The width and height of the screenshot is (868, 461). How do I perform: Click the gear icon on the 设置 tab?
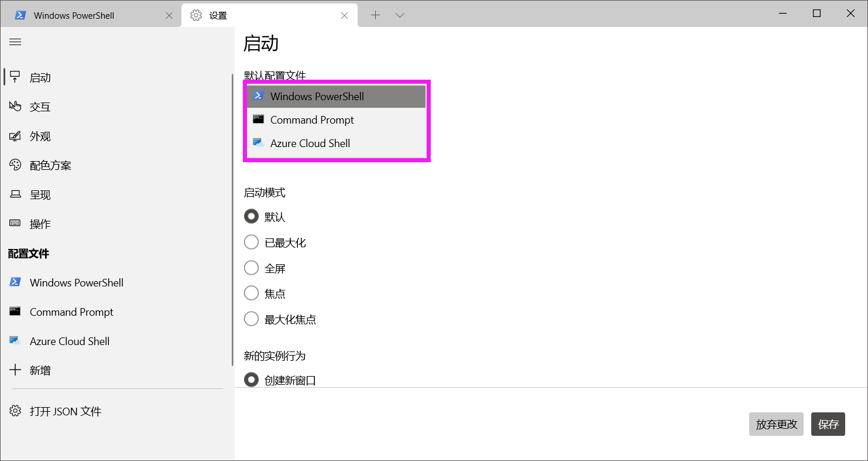tap(196, 15)
